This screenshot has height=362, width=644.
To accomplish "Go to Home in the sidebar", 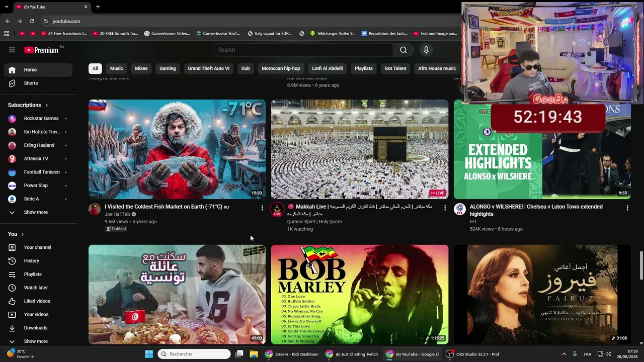I will [38, 70].
